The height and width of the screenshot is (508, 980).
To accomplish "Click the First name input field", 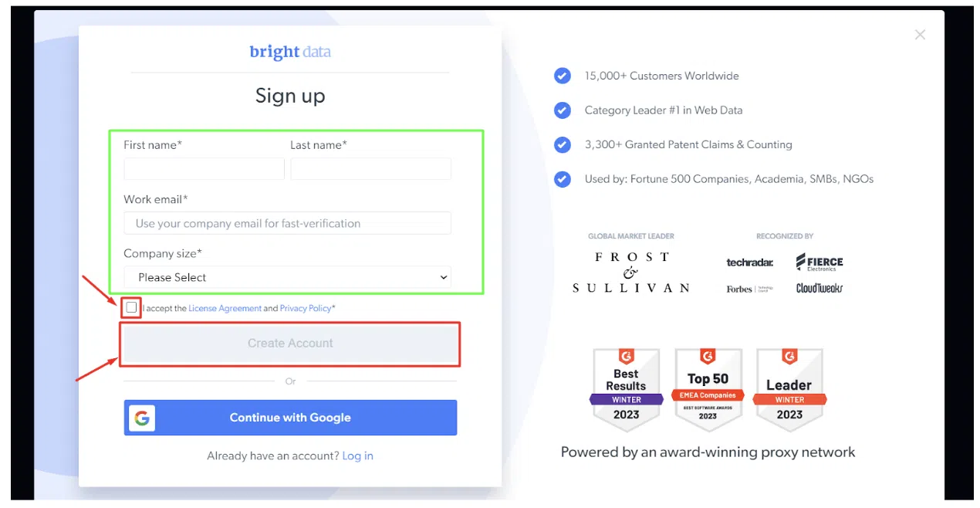I will [x=204, y=169].
